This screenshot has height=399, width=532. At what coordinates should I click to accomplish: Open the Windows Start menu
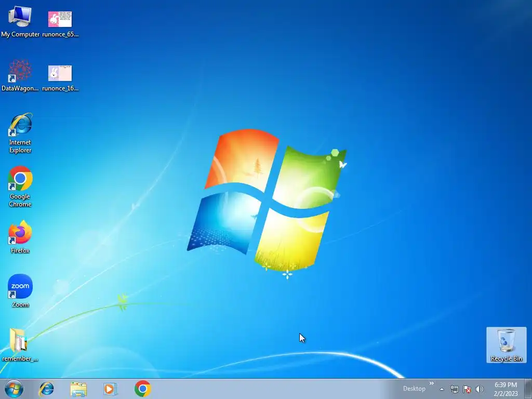click(x=14, y=389)
